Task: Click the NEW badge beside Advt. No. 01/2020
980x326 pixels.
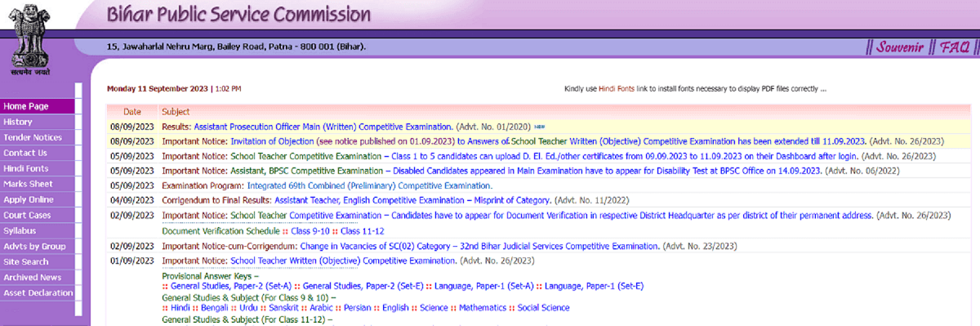Action: (x=539, y=127)
